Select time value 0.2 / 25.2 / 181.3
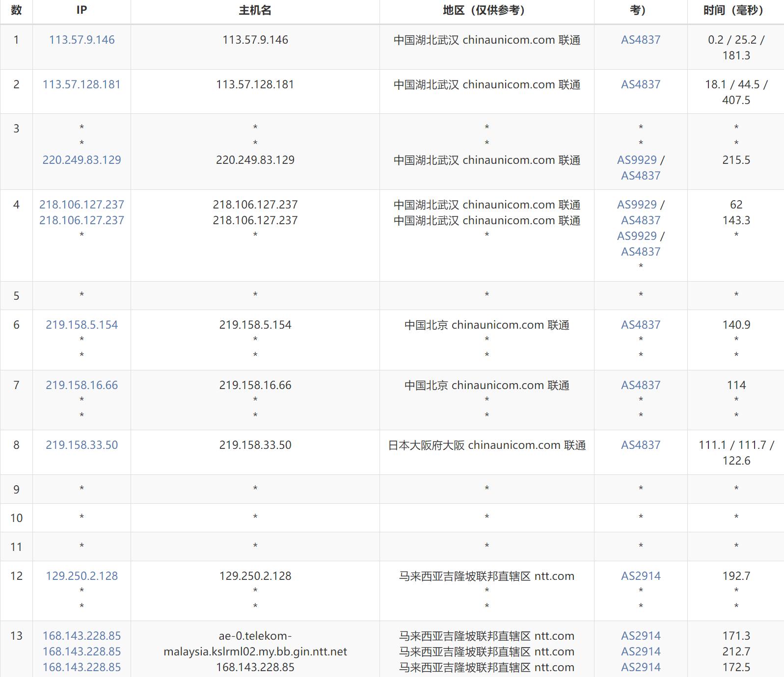Viewport: 784px width, 677px height. pos(736,48)
